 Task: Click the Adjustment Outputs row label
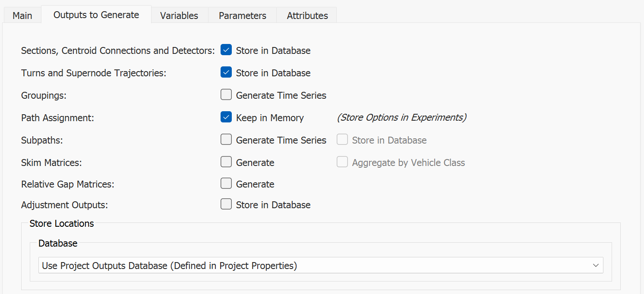64,205
